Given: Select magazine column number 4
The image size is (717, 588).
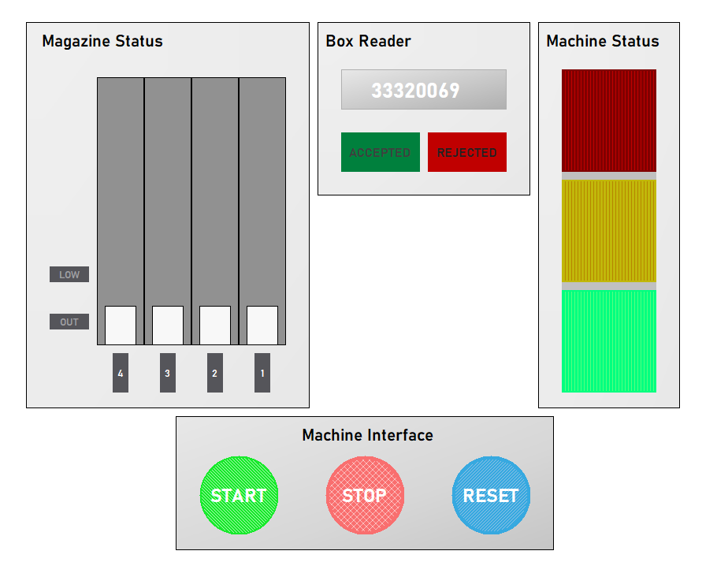Looking at the screenshot, I should 121,373.
